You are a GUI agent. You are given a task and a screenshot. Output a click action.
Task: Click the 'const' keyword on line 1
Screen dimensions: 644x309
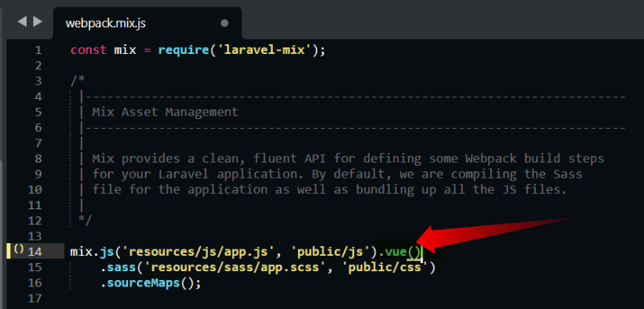click(x=89, y=51)
